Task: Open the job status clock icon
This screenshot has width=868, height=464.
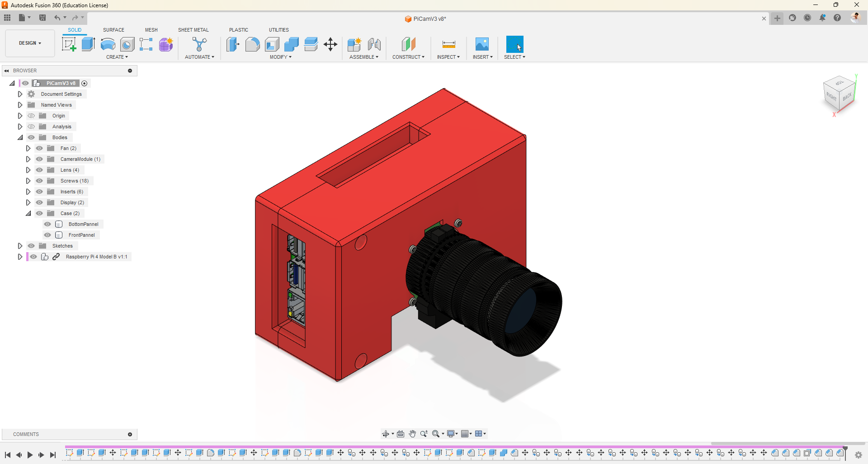Action: click(807, 18)
